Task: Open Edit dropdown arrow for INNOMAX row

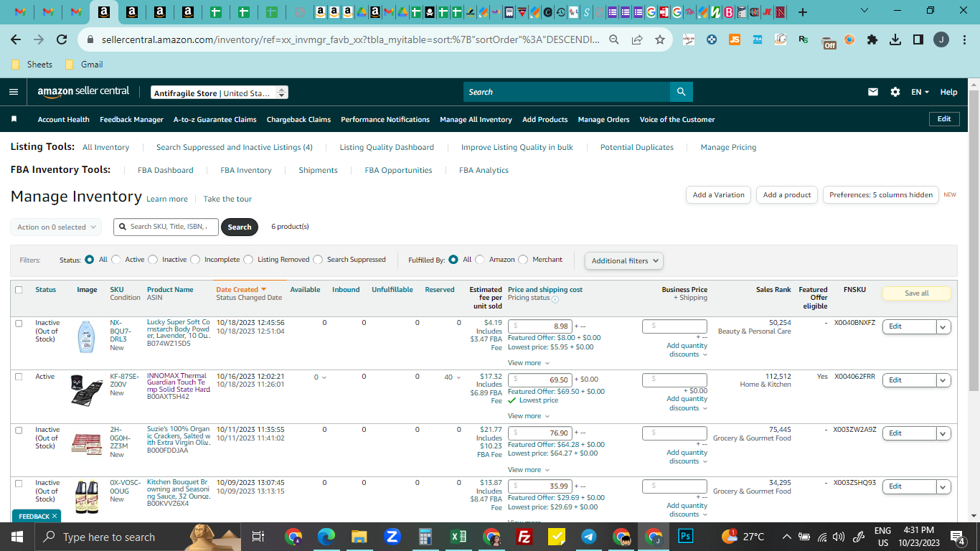Action: [943, 380]
